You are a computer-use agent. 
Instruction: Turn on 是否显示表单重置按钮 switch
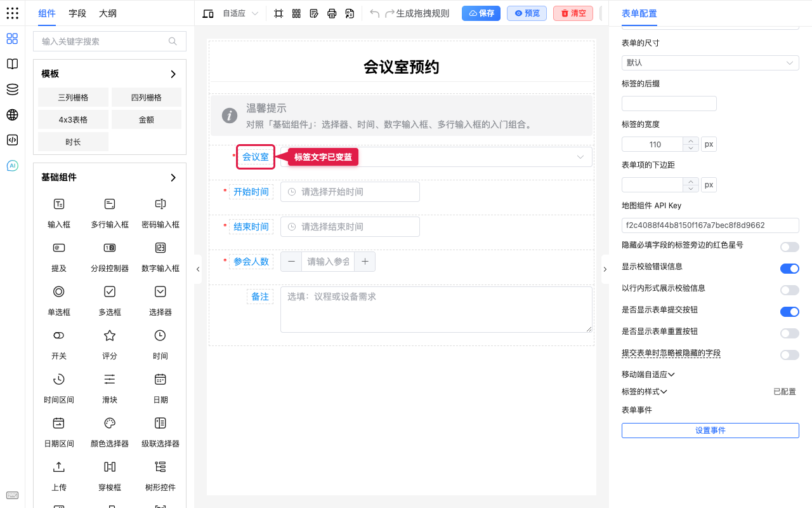(x=790, y=333)
